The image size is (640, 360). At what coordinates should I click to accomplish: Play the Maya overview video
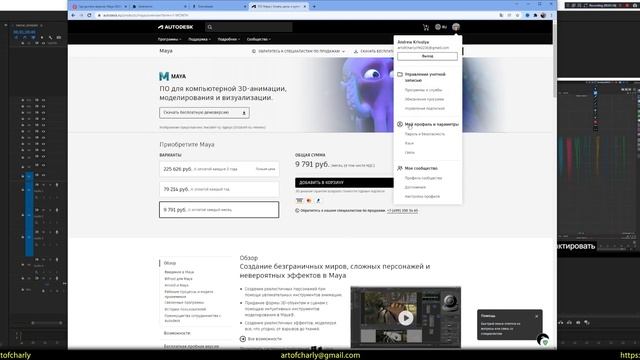pos(405,318)
